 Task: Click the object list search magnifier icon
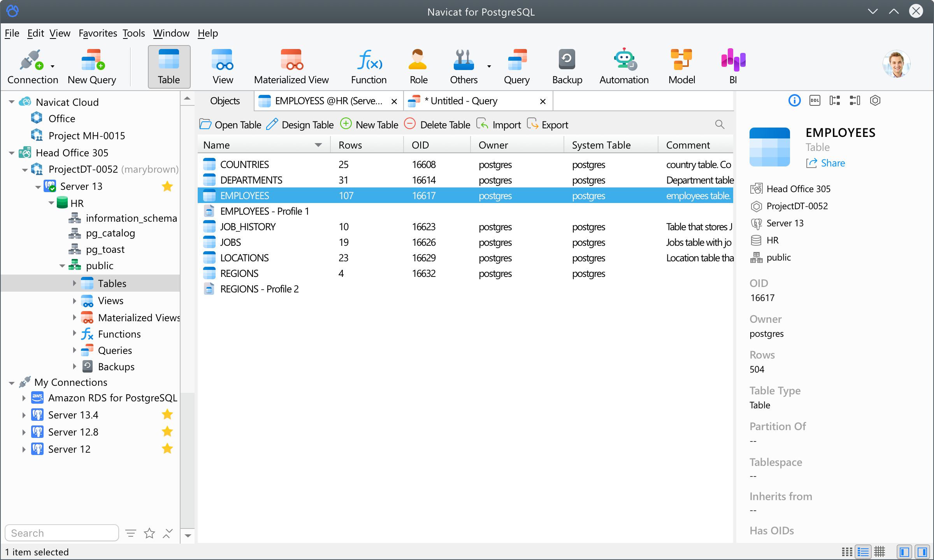point(720,124)
